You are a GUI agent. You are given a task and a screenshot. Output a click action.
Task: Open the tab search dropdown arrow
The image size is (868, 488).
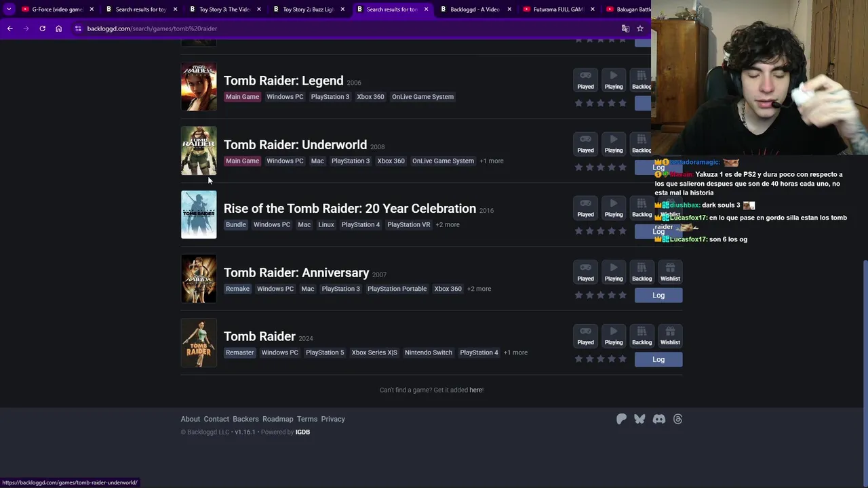click(x=9, y=9)
